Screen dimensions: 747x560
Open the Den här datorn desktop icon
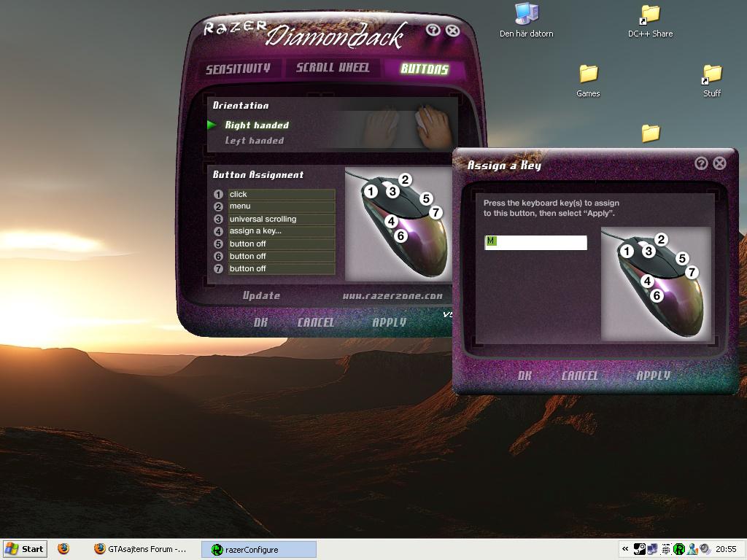click(x=527, y=20)
